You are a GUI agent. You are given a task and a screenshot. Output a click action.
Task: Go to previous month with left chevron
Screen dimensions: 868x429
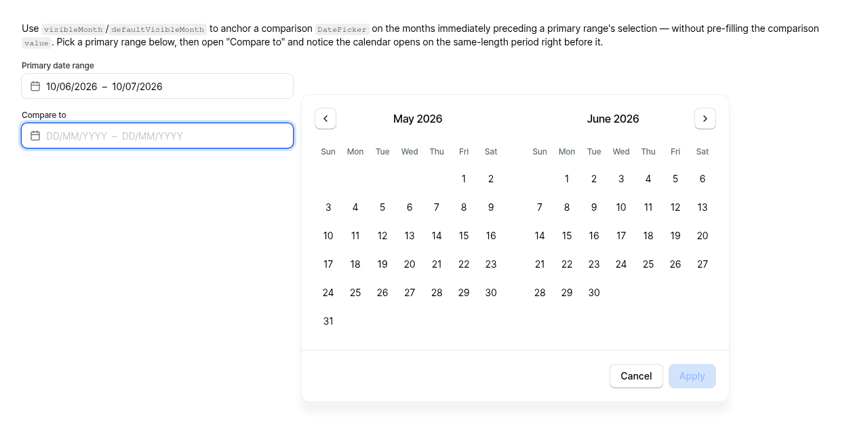(x=325, y=119)
